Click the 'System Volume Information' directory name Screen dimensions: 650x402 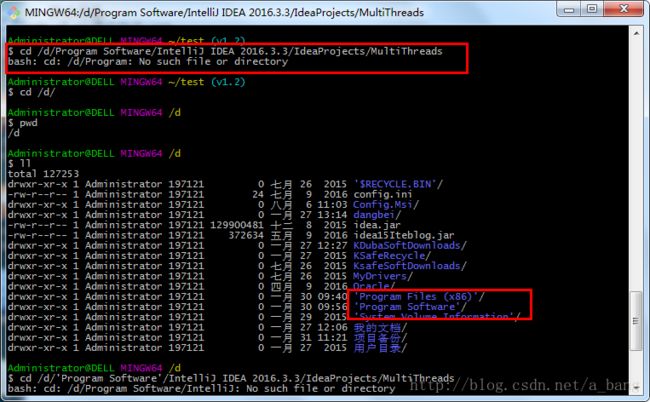pyautogui.click(x=437, y=317)
